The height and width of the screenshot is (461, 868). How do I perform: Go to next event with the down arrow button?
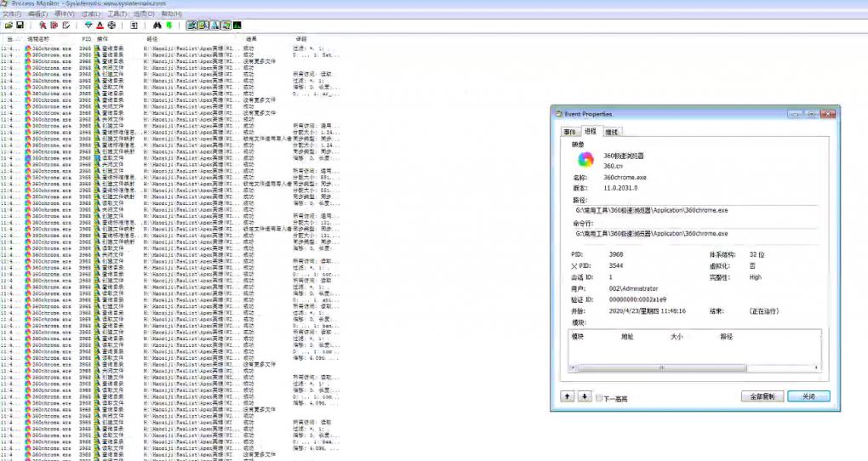pos(585,396)
